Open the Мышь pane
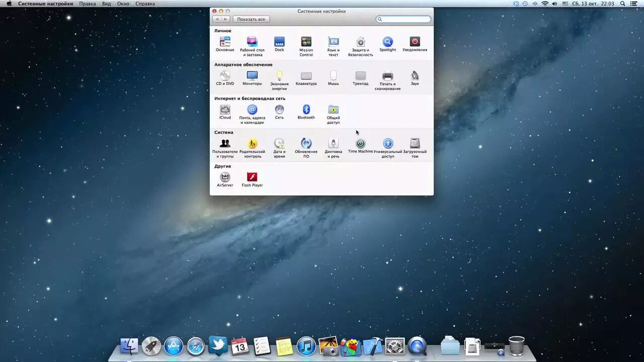The width and height of the screenshot is (644, 362). 333,78
